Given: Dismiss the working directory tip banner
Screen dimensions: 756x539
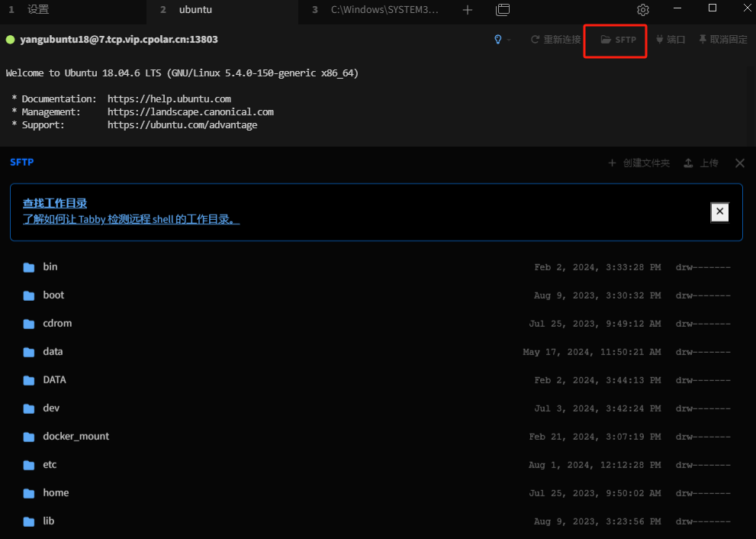Looking at the screenshot, I should (x=719, y=212).
